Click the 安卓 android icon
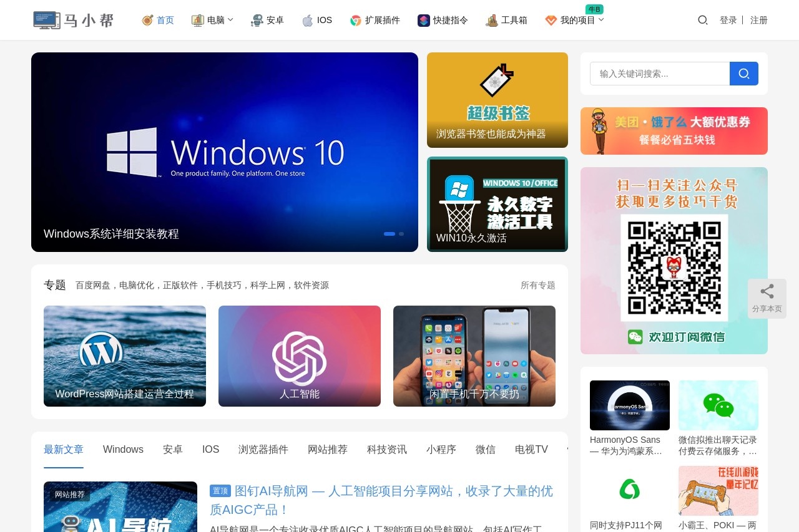The height and width of the screenshot is (532, 799). 257,20
